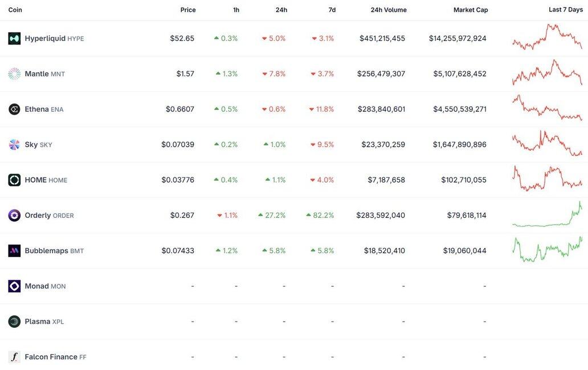This screenshot has height=370, width=588.
Task: Click the Orderly ORDER logo icon
Action: point(14,216)
